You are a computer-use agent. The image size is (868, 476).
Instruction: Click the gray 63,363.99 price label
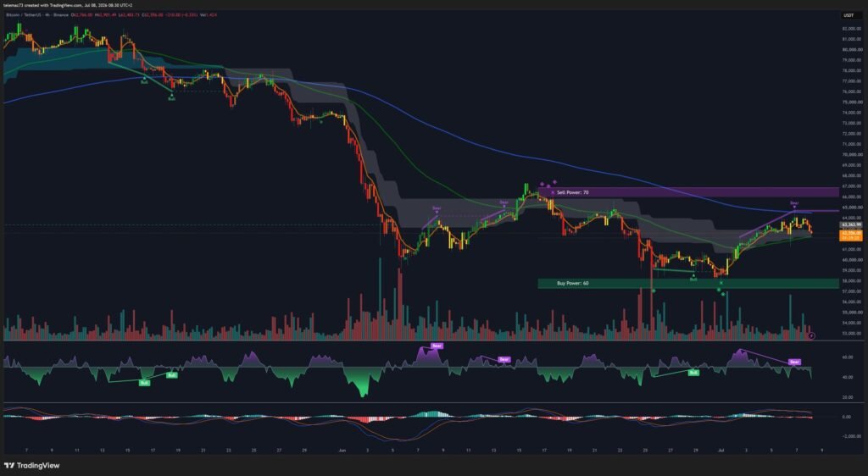pos(851,225)
